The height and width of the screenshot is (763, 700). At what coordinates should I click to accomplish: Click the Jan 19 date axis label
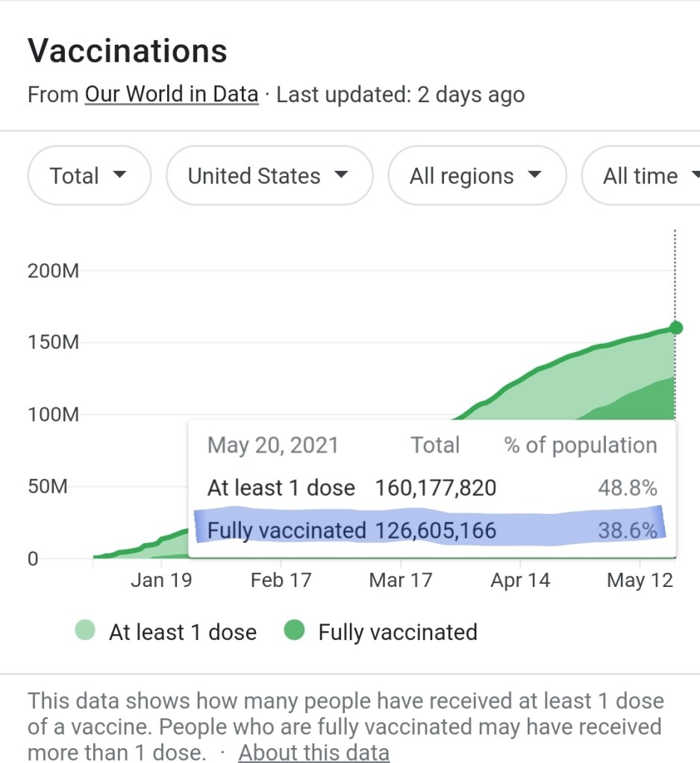tap(161, 580)
